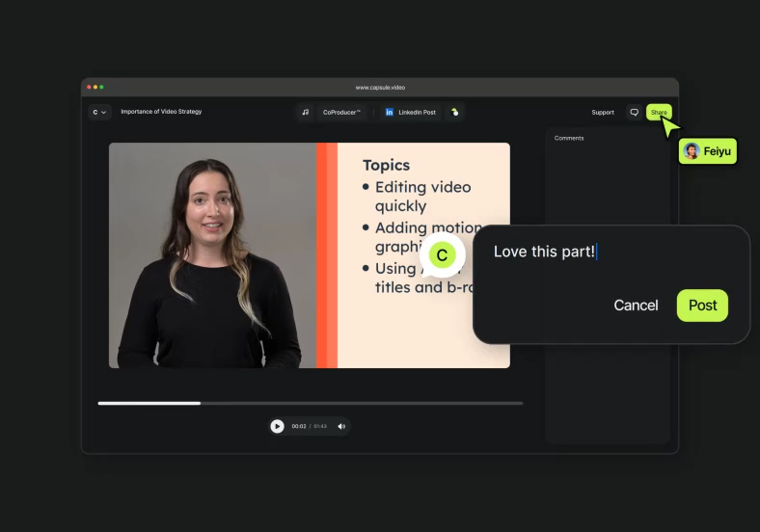Open the Support link

coord(603,113)
